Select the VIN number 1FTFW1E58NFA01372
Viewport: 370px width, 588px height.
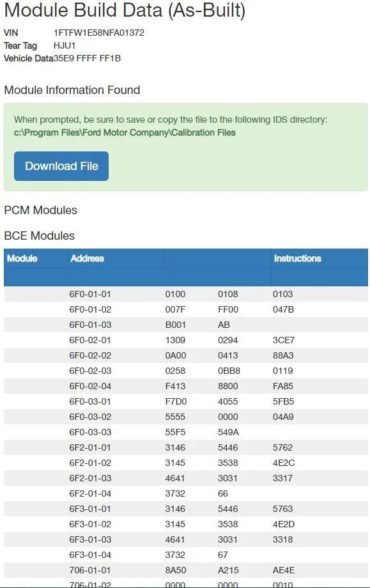tap(98, 33)
